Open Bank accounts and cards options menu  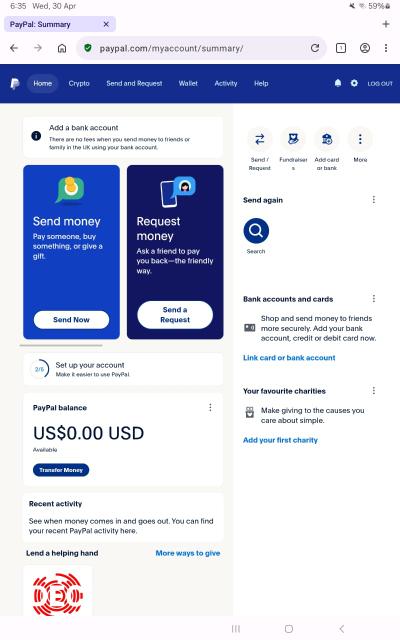pos(373,299)
